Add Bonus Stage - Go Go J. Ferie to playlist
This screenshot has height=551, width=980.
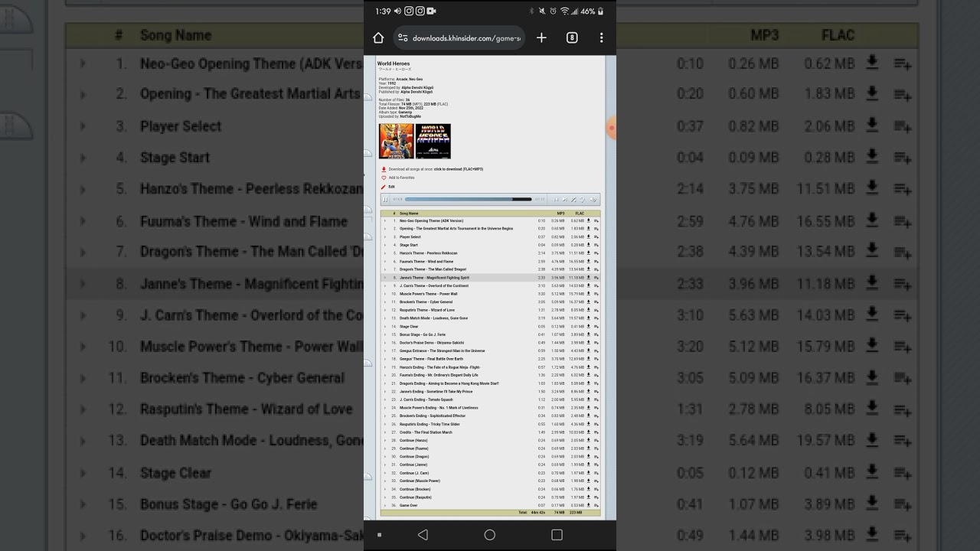click(596, 334)
